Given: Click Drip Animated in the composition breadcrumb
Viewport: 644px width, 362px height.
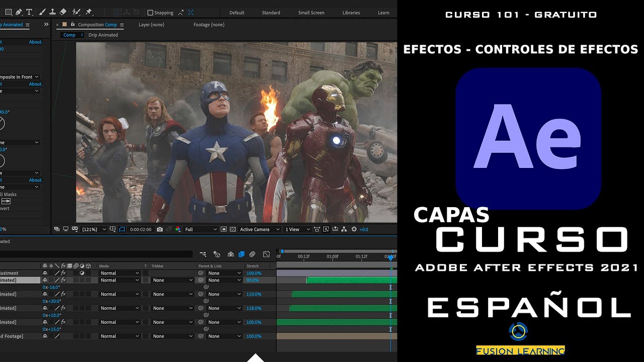Looking at the screenshot, I should click(103, 35).
